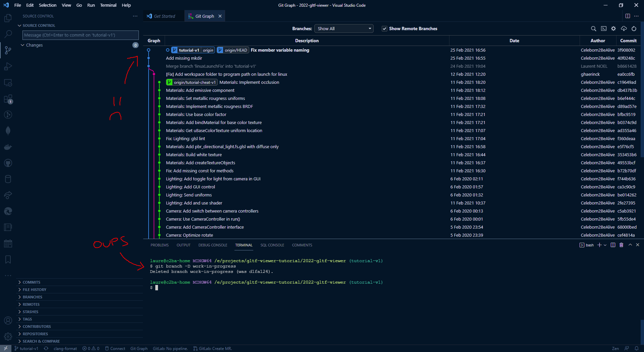Image resolution: width=644 pixels, height=352 pixels.
Task: Open the Branches Show All dropdown
Action: [x=344, y=29]
